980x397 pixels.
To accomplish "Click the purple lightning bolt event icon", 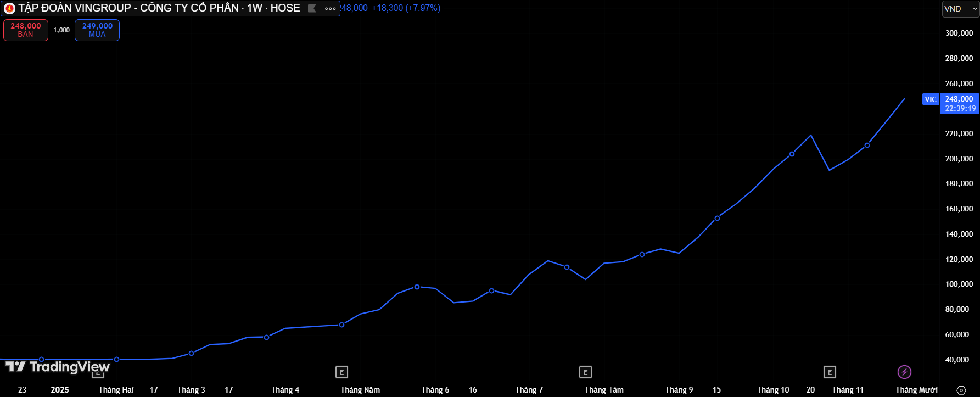I will [904, 372].
